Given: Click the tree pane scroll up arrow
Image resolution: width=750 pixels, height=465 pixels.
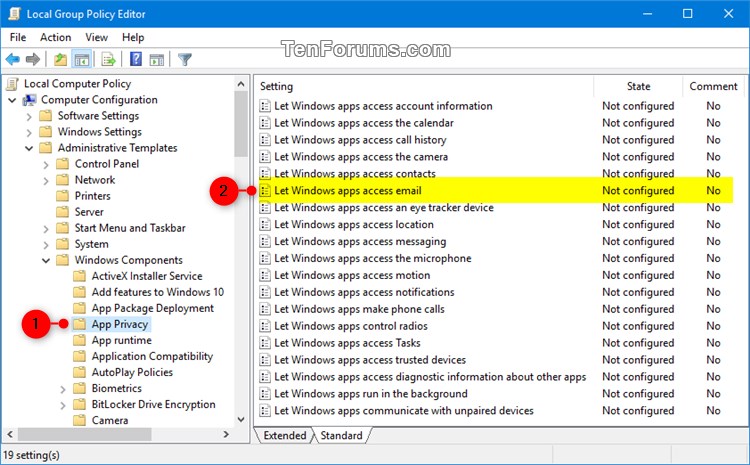Looking at the screenshot, I should click(241, 84).
